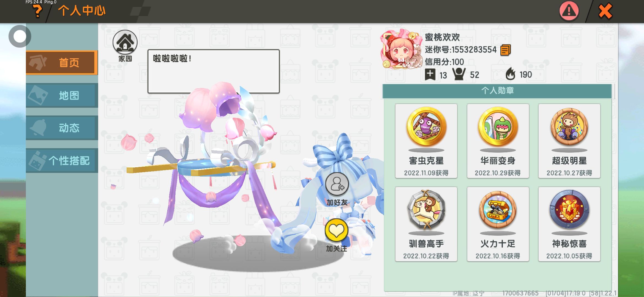Image resolution: width=644 pixels, height=297 pixels.
Task: Select the 首页 tab
Action: tap(62, 63)
